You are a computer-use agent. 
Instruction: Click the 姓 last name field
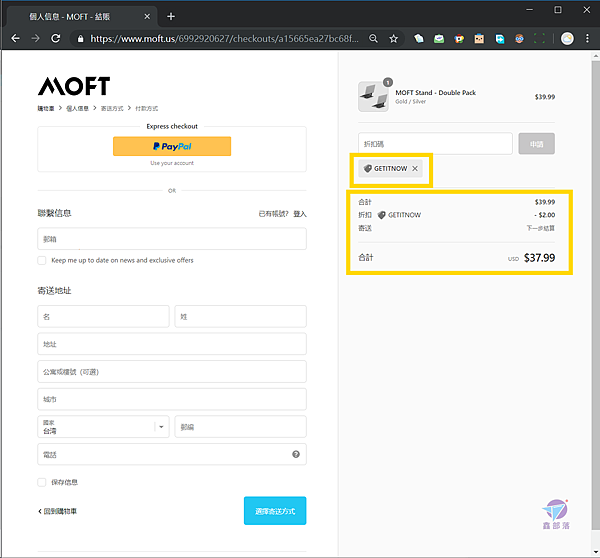(x=241, y=317)
